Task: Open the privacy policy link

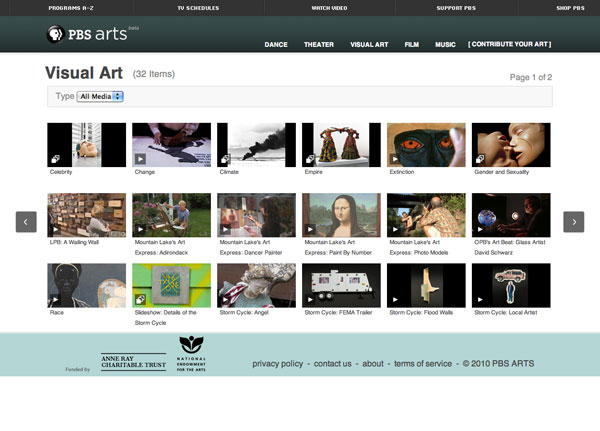Action: (x=278, y=364)
